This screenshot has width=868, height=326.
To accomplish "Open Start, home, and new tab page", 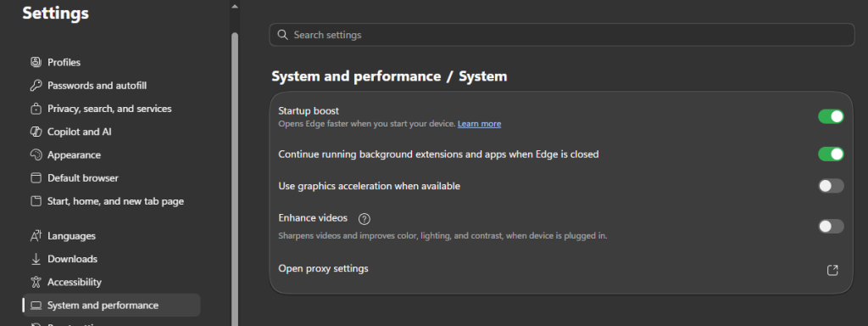I will [x=112, y=201].
